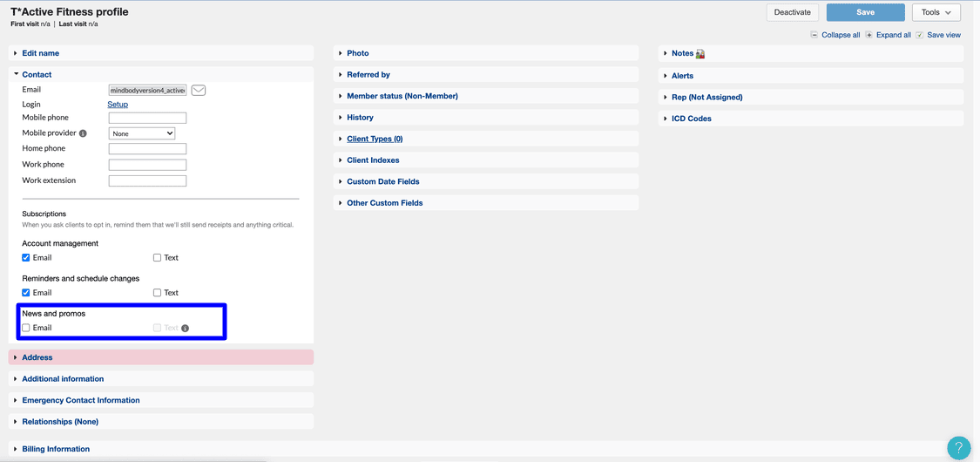
Task: Focus the Work phone input field
Action: (147, 165)
